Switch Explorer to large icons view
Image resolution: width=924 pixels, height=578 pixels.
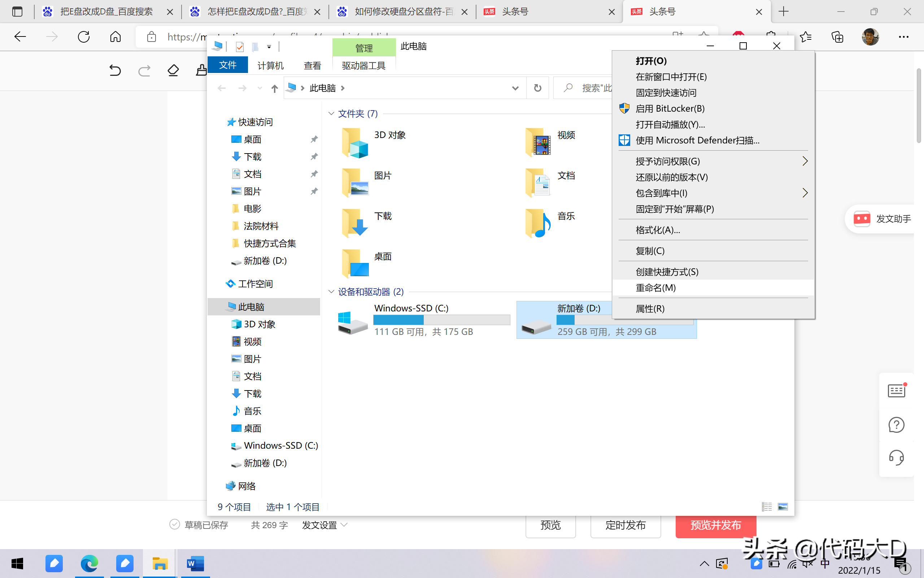point(783,506)
